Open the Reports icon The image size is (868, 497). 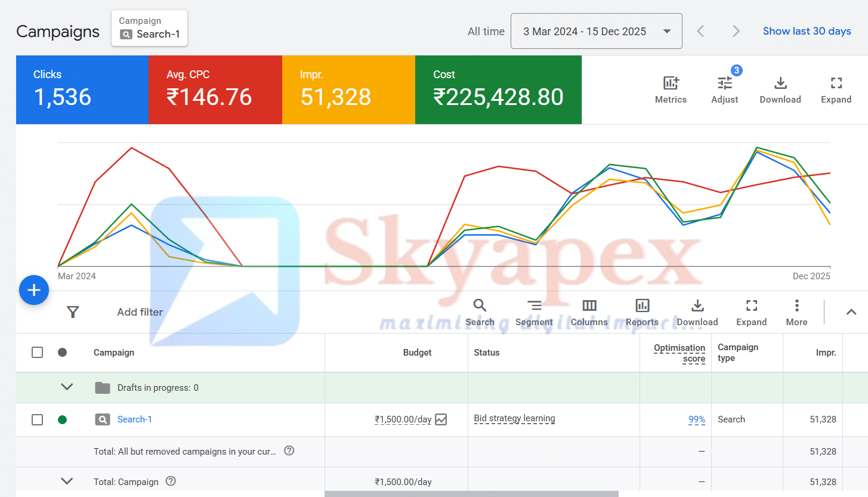(x=642, y=307)
